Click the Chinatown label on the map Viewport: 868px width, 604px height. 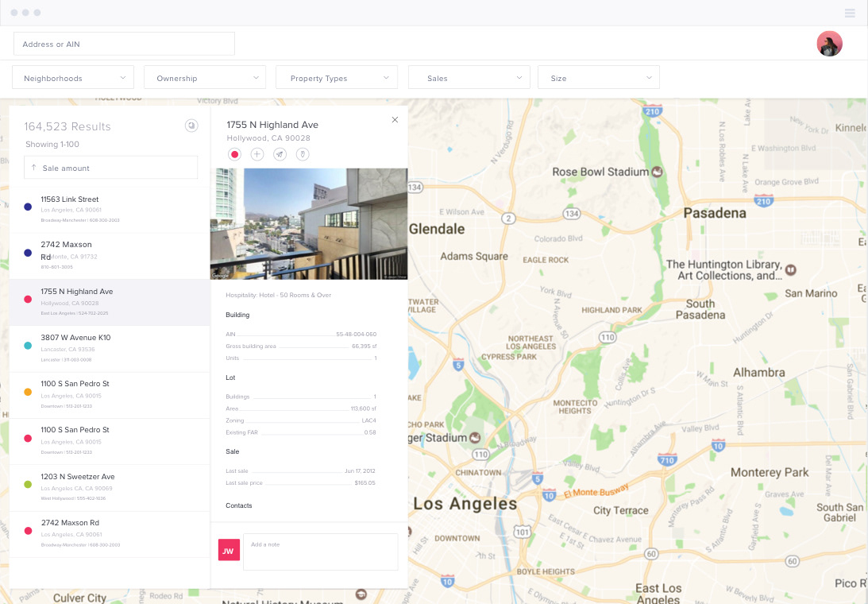[478, 473]
